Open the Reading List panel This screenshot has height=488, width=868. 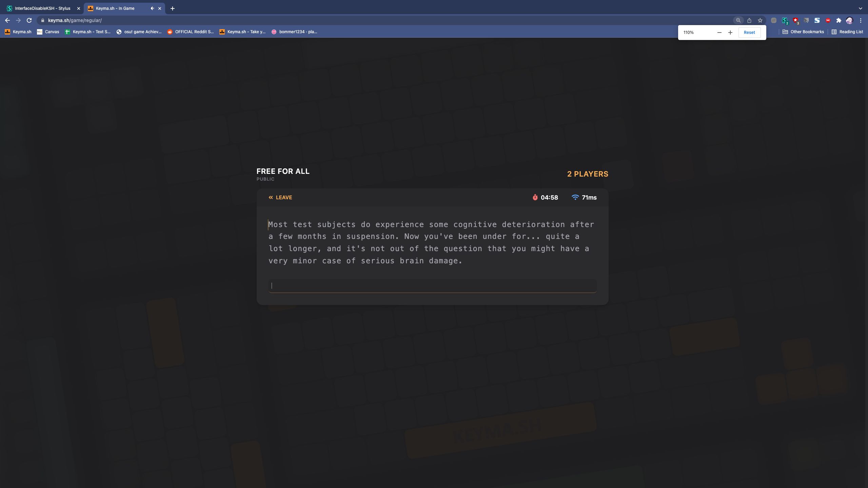pos(847,32)
